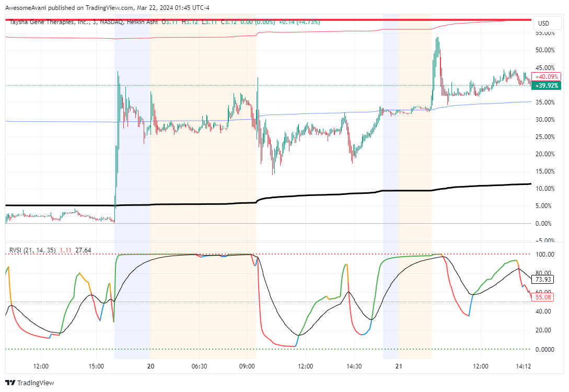Viewport: 569px width, 392px height.
Task: Click the 25.00% price scale label
Action: coord(545,137)
